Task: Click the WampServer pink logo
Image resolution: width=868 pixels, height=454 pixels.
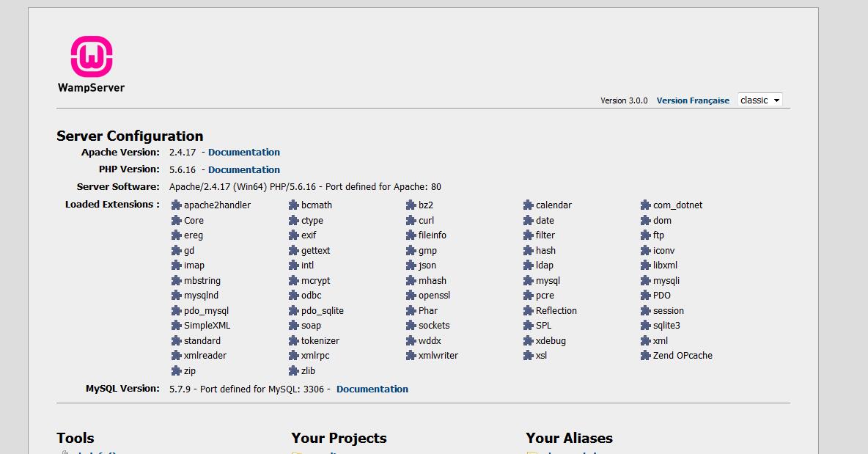Action: 92,56
